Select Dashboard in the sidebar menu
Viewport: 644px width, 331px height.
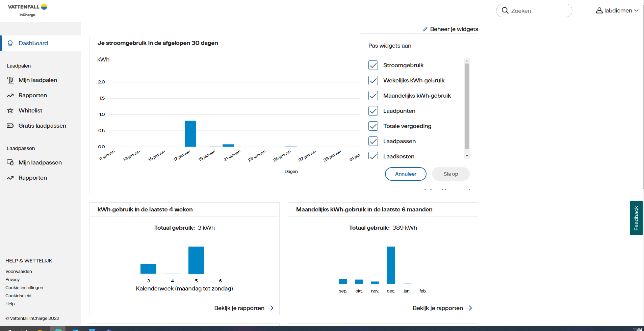tap(33, 43)
